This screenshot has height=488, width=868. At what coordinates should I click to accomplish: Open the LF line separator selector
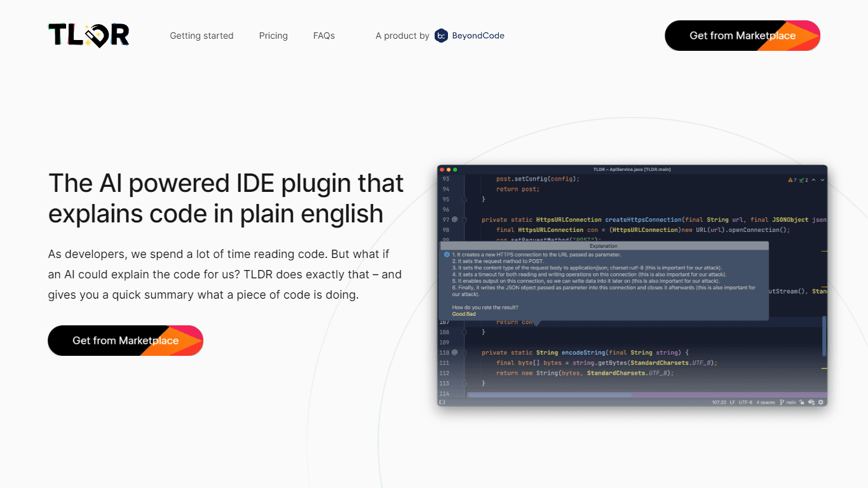pos(733,402)
